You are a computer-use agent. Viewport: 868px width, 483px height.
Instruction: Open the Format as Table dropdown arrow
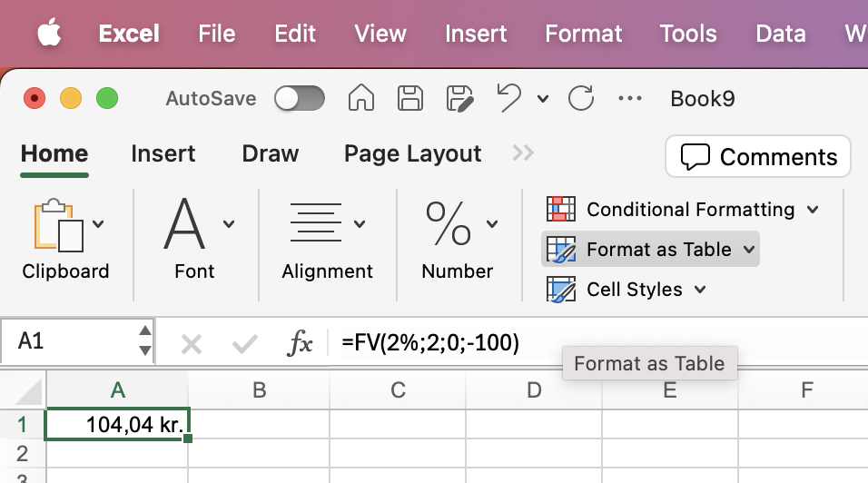click(749, 250)
